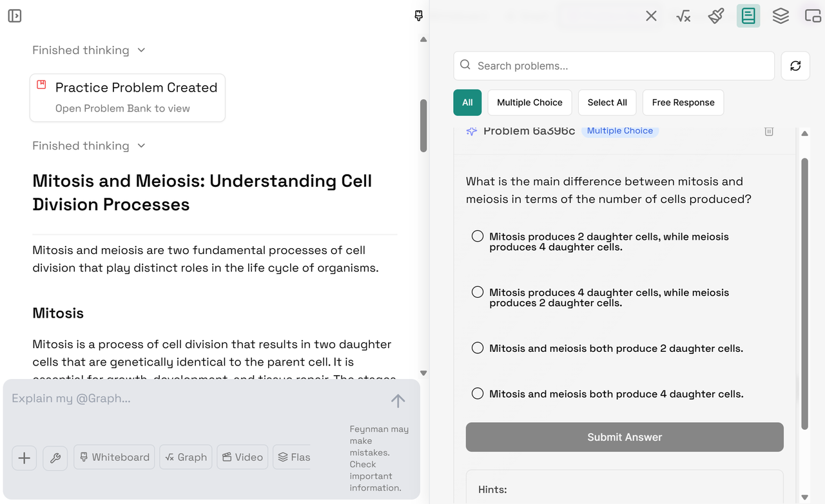Filter problems by Free Response tab
Image resolution: width=825 pixels, height=504 pixels.
pyautogui.click(x=683, y=102)
